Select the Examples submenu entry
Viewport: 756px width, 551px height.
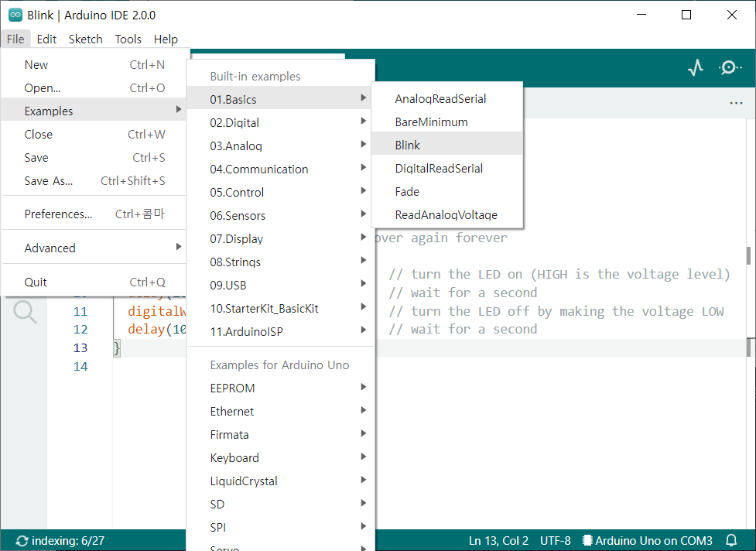(x=94, y=111)
